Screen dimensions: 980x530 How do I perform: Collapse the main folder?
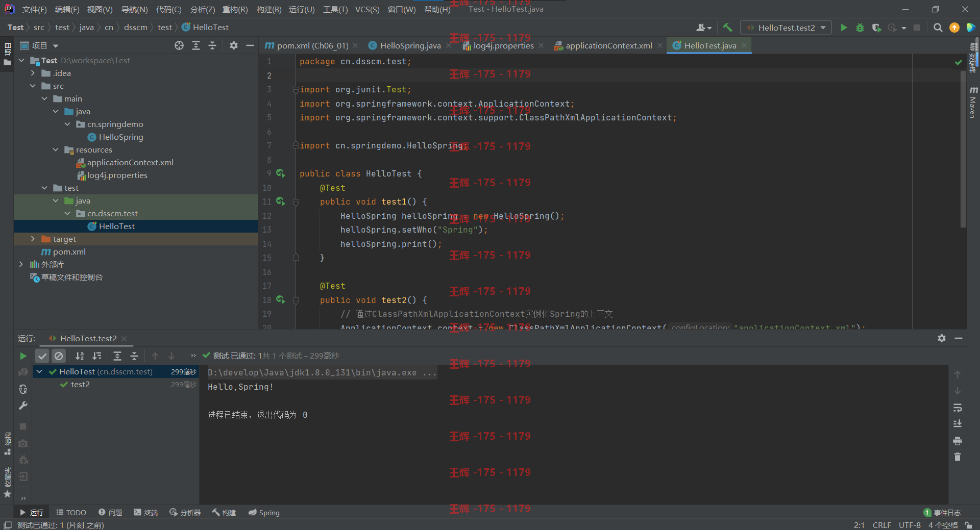tap(44, 98)
